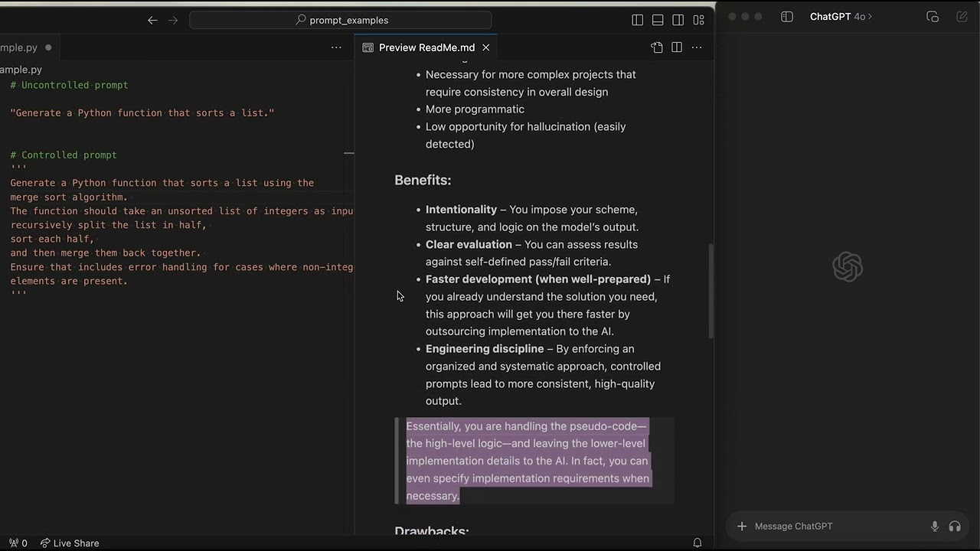Image resolution: width=980 pixels, height=551 pixels.
Task: Click the highlighted 'Essentially, you are handling' quote
Action: pos(528,461)
